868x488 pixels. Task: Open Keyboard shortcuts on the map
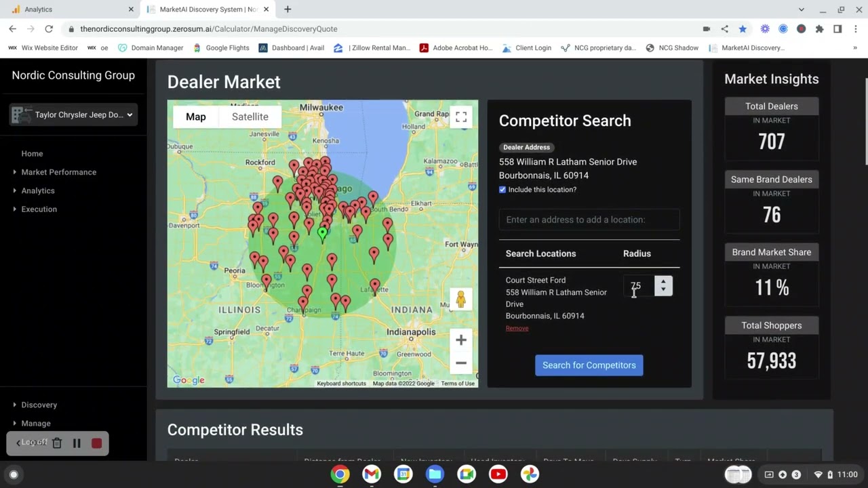(x=341, y=384)
